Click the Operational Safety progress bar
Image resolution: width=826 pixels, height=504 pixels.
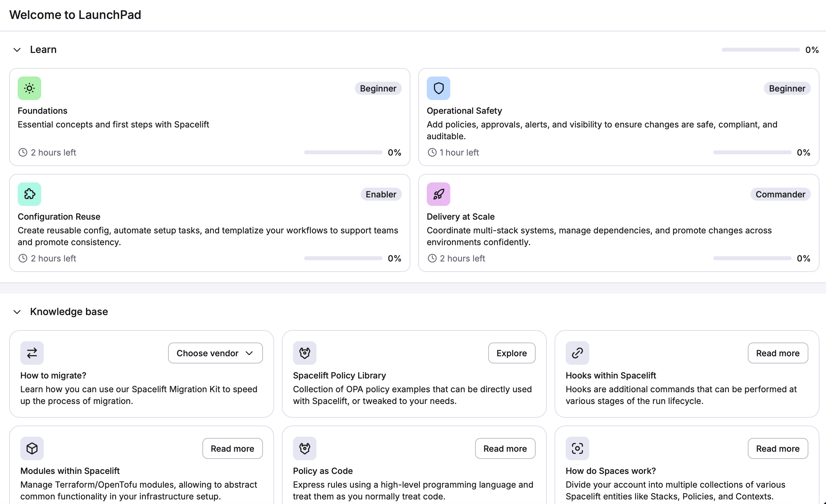(752, 152)
